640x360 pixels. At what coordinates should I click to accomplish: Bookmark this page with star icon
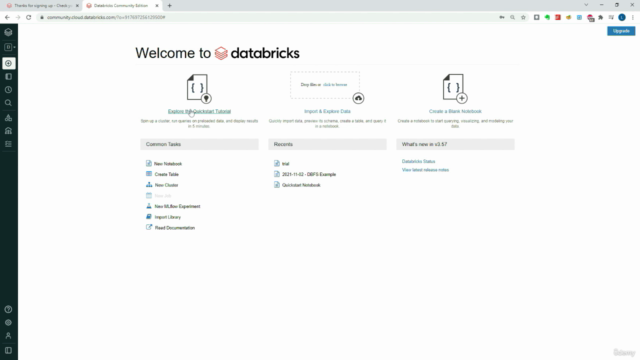pyautogui.click(x=523, y=18)
